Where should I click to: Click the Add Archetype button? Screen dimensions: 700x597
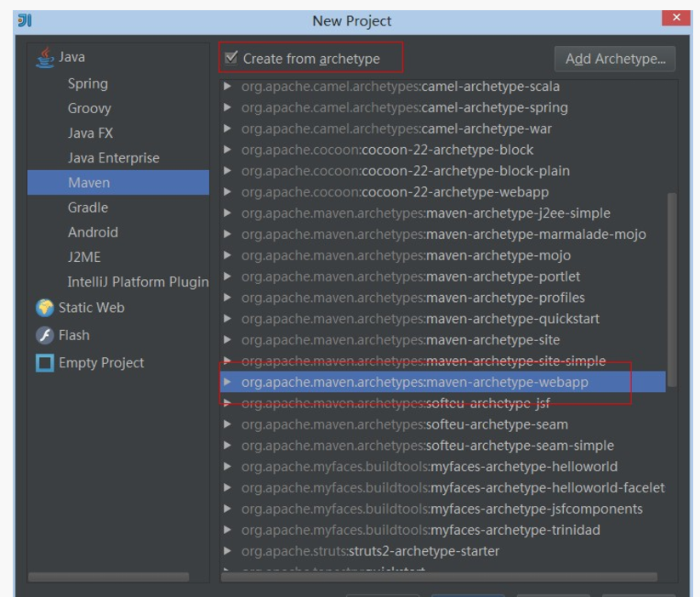615,59
